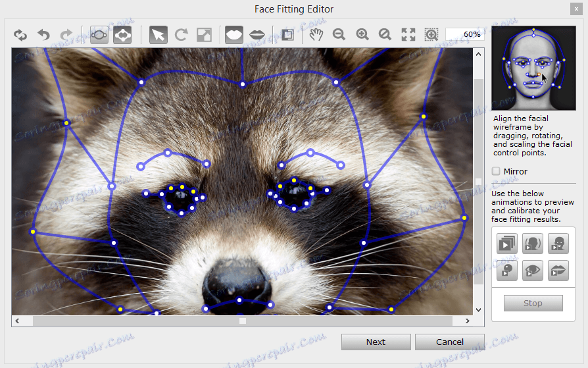Play the eye movement preview animation
588x368 pixels.
click(x=532, y=271)
